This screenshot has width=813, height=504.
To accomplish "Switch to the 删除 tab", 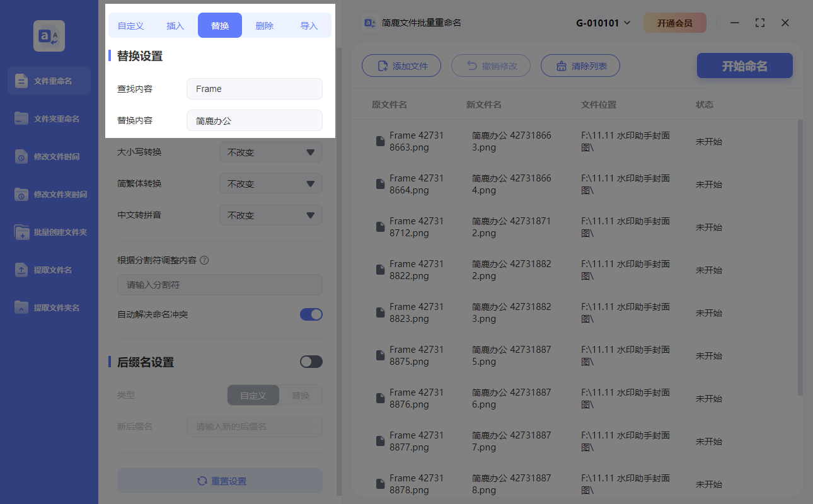I will (265, 26).
